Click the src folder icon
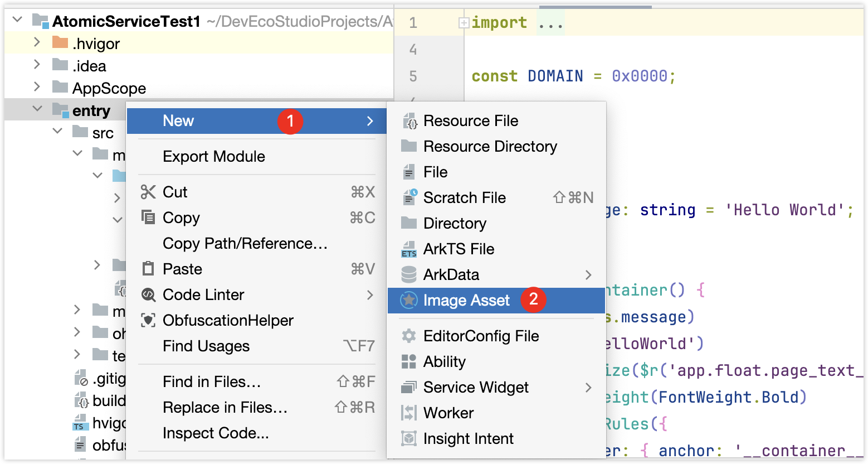The image size is (868, 464). click(x=80, y=132)
